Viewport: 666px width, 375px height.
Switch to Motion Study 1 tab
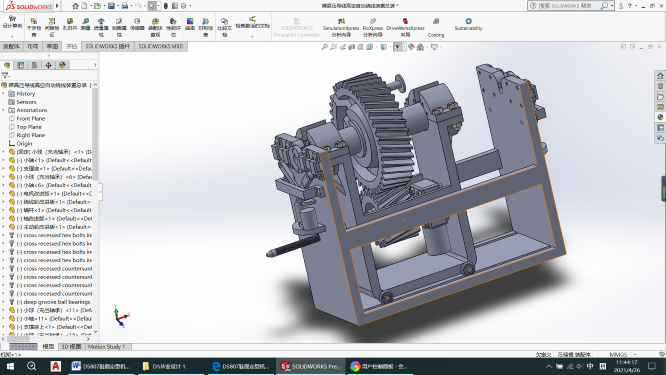106,347
